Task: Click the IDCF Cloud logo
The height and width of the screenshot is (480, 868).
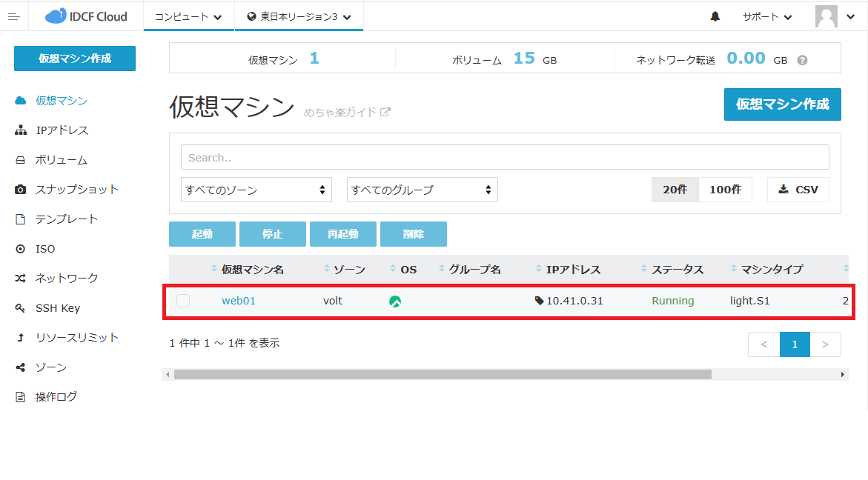Action: 86,16
